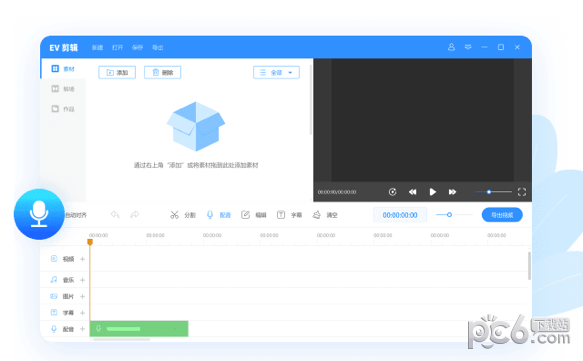Open the subtitle text tool

click(x=289, y=215)
